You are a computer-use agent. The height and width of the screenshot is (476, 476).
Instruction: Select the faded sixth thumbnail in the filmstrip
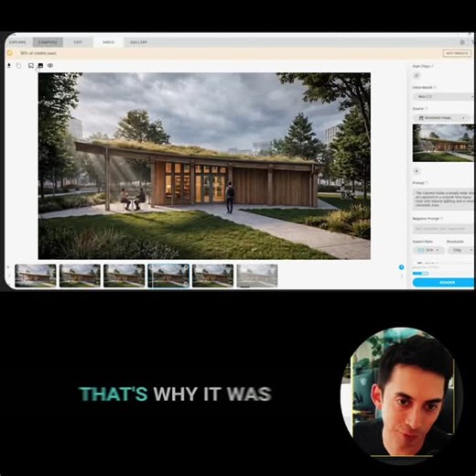[257, 276]
